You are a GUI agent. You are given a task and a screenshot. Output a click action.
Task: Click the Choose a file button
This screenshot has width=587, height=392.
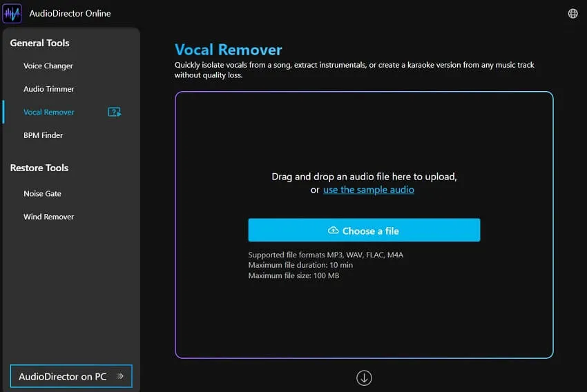pyautogui.click(x=364, y=230)
